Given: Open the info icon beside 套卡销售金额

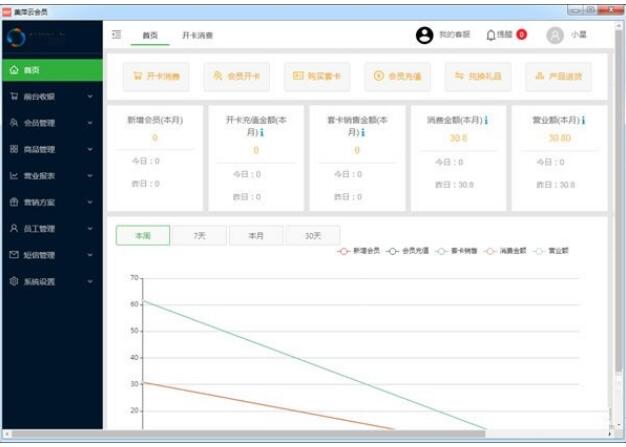Looking at the screenshot, I should tap(363, 132).
